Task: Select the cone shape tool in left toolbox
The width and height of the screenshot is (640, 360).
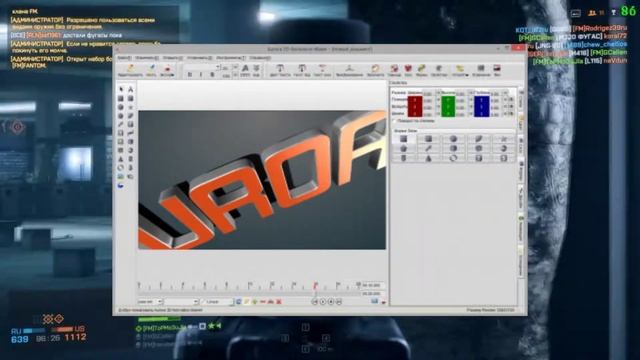Action: (121, 159)
